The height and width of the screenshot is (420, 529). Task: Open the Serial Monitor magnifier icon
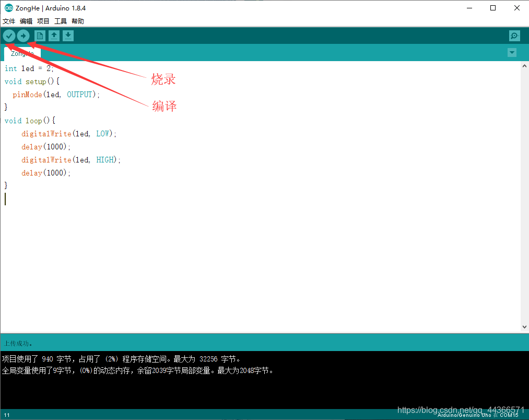[x=514, y=36]
